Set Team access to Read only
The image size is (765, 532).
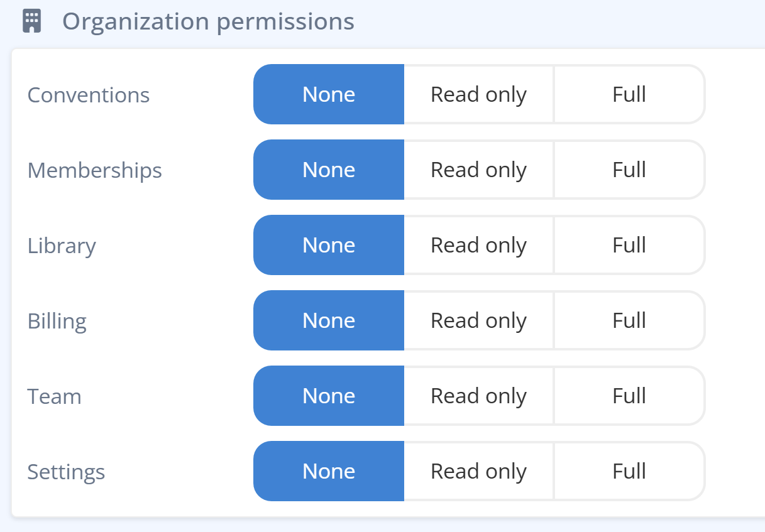point(478,396)
